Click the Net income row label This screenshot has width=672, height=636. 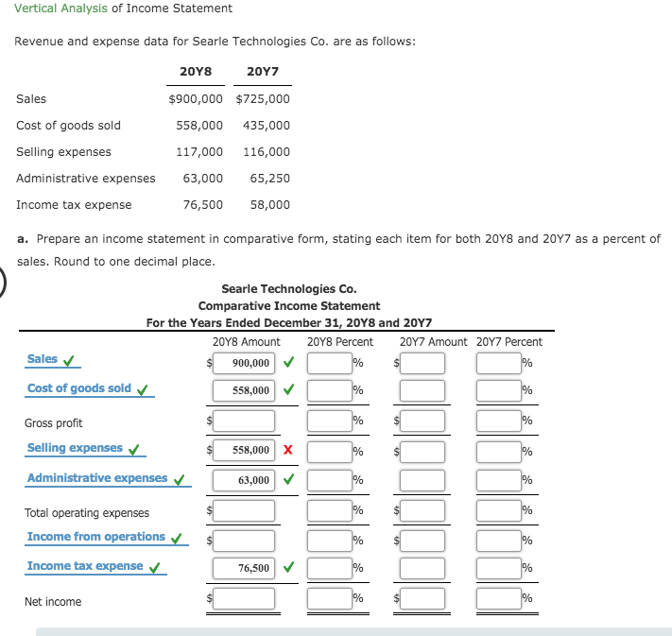coord(53,602)
